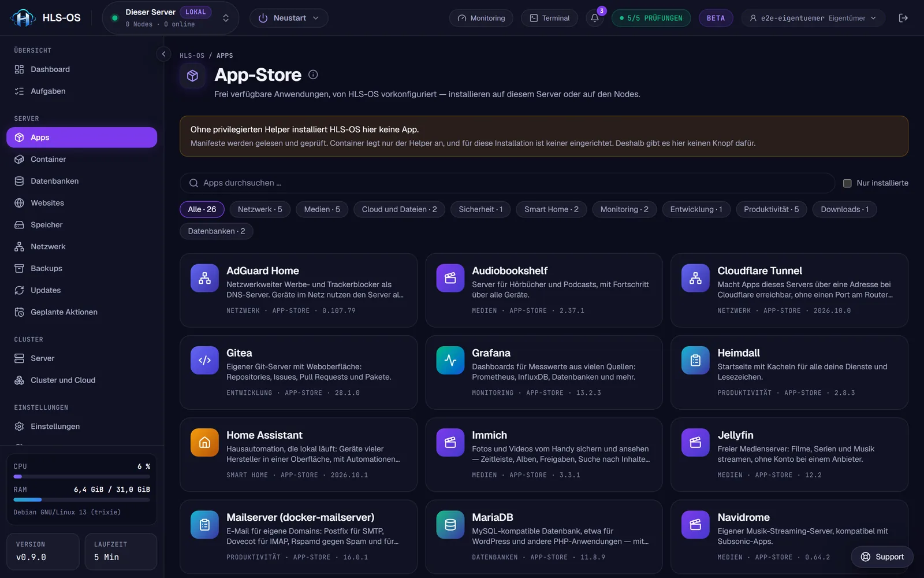924x578 pixels.
Task: Open Geplante Aktionen in sidebar
Action: click(x=81, y=312)
